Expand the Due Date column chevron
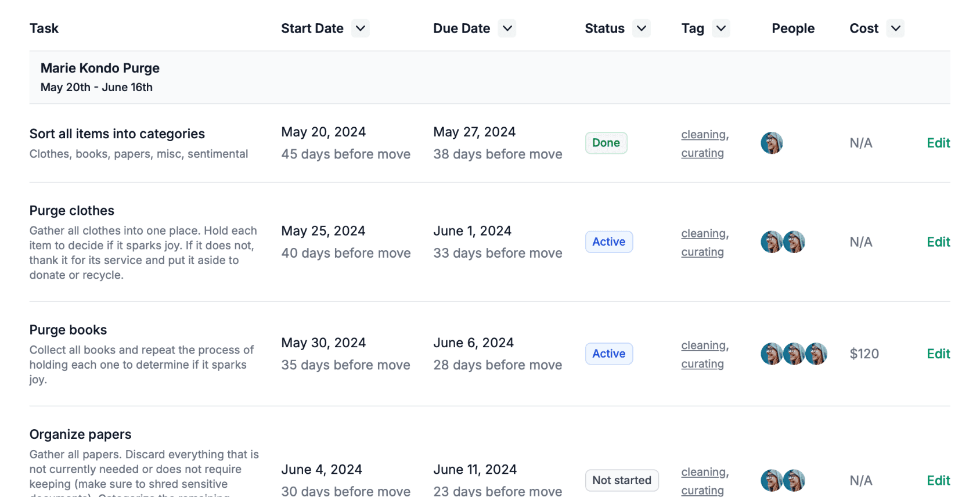The image size is (980, 497). pyautogui.click(x=507, y=28)
